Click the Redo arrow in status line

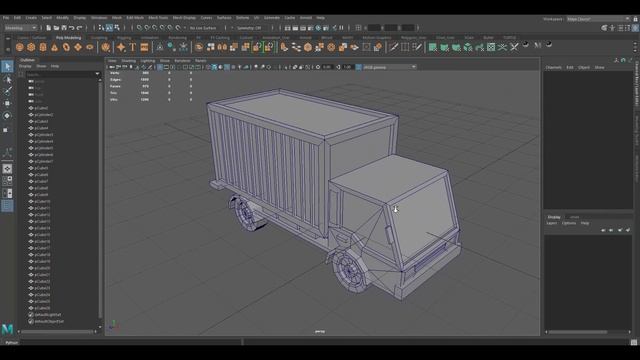click(80, 28)
